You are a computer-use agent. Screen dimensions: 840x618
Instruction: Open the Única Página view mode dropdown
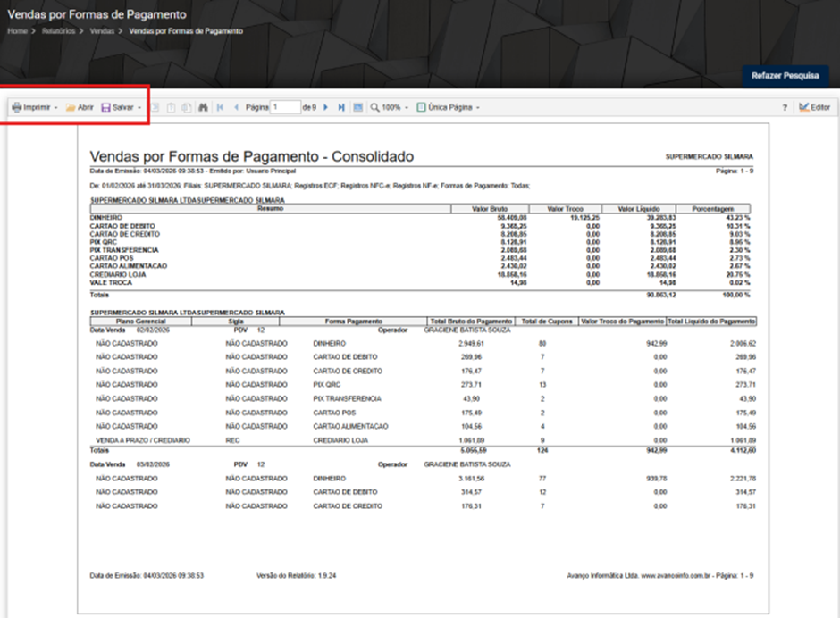pos(449,108)
